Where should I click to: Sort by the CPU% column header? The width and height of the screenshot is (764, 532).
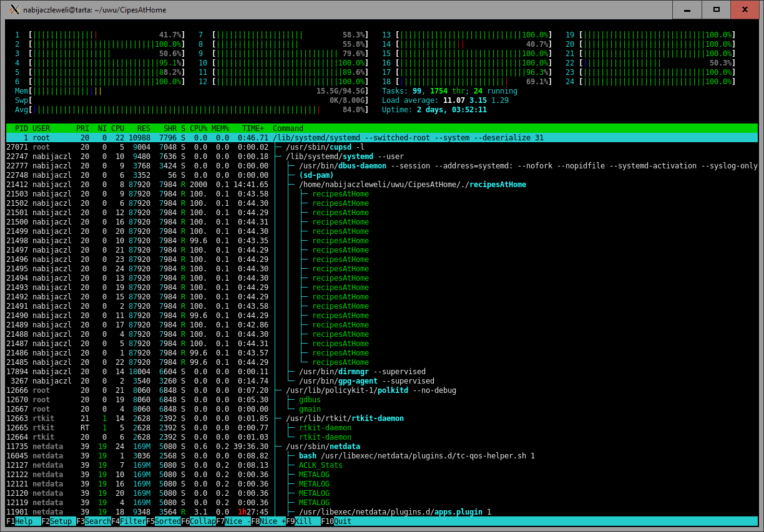pyautogui.click(x=198, y=128)
